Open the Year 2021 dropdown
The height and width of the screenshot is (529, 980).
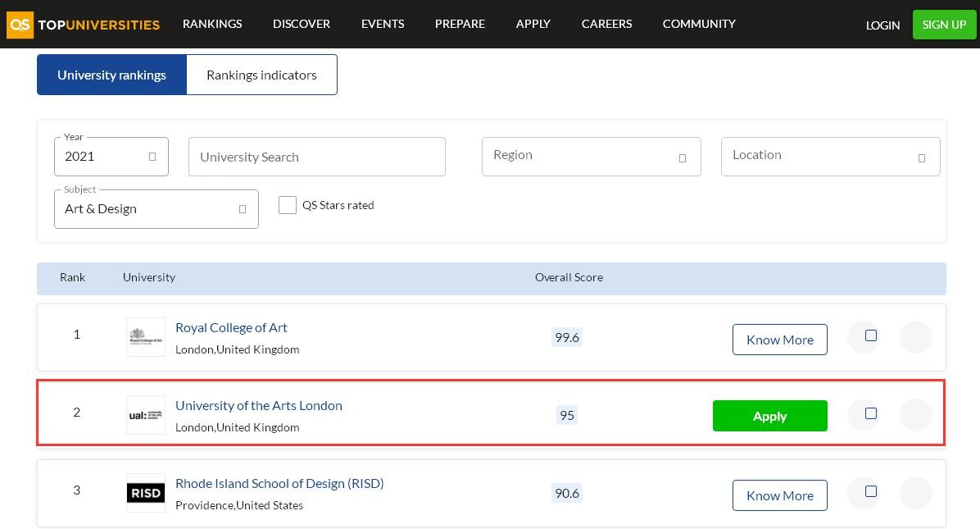point(111,157)
